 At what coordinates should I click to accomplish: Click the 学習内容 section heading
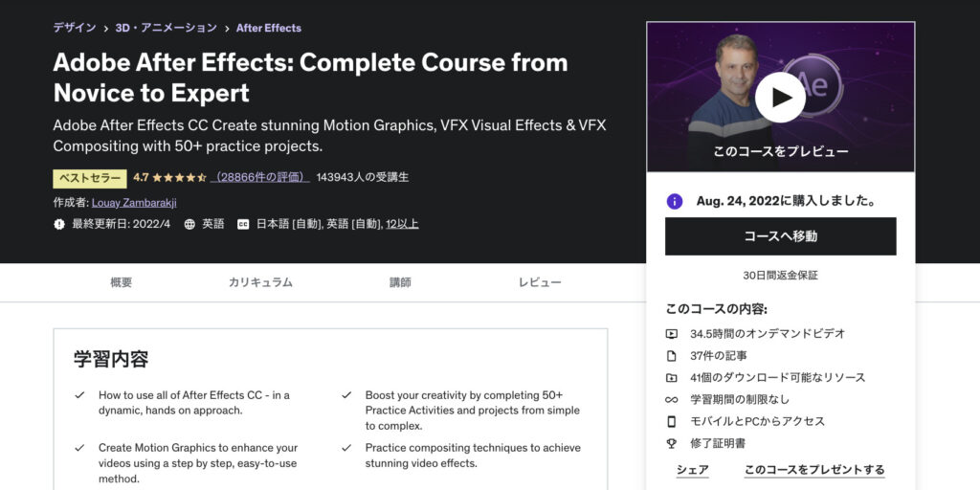click(x=111, y=360)
